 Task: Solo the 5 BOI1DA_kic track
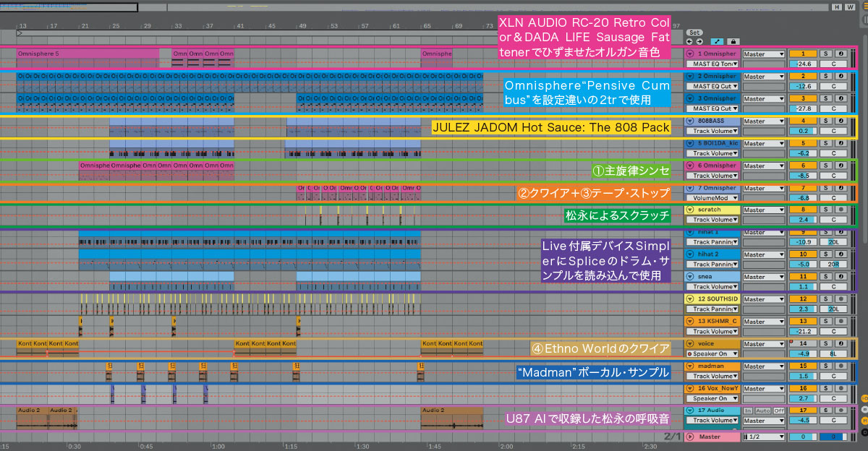pyautogui.click(x=825, y=143)
